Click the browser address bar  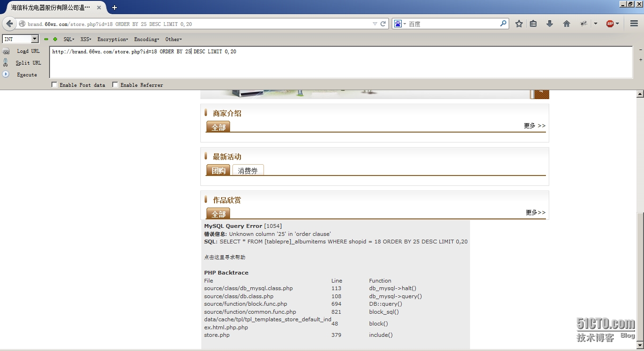tap(198, 24)
